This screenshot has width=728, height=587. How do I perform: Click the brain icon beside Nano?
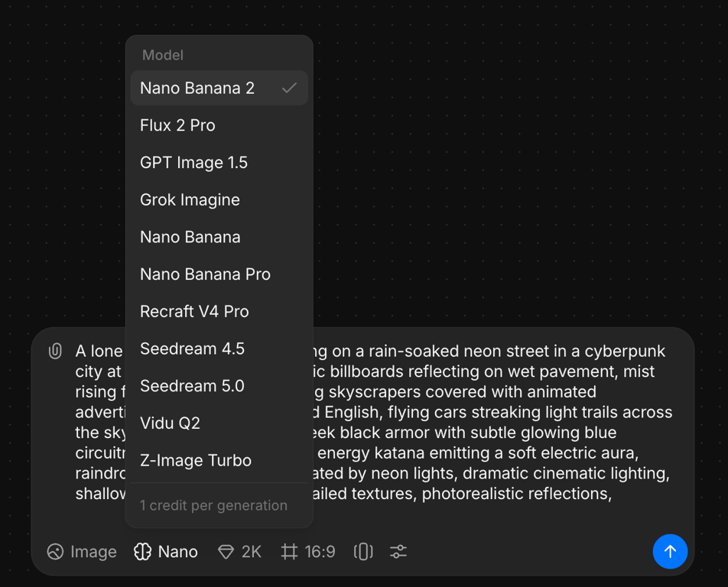pyautogui.click(x=142, y=552)
